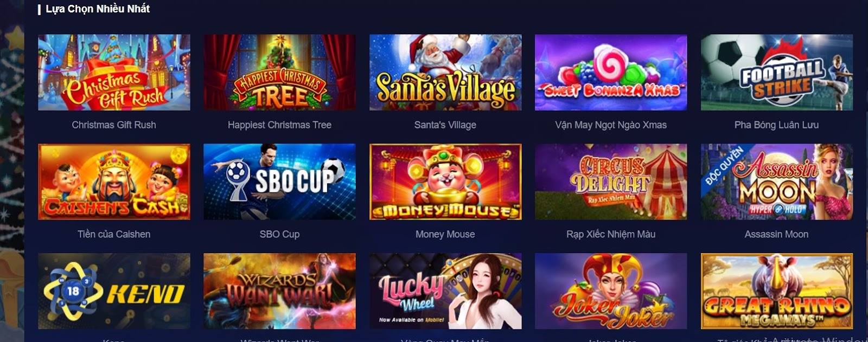The height and width of the screenshot is (342, 868).
Task: Select the SBO Cup game banner
Action: (x=279, y=182)
